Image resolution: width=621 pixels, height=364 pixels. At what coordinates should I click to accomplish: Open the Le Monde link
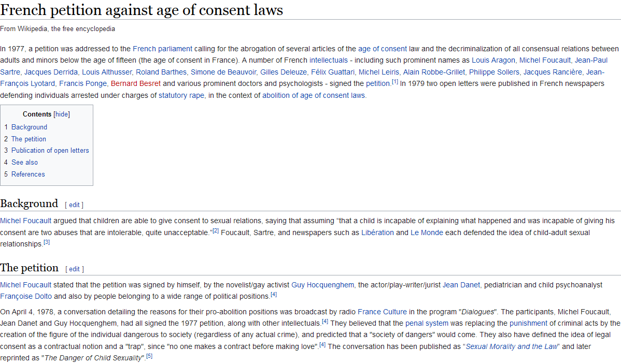click(x=427, y=232)
